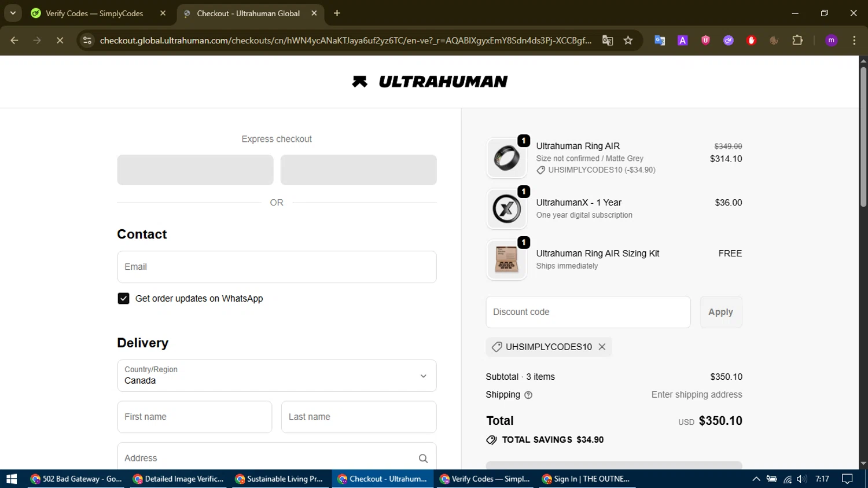Open the Wi-Fi tray icon
Image resolution: width=868 pixels, height=488 pixels.
(x=788, y=479)
